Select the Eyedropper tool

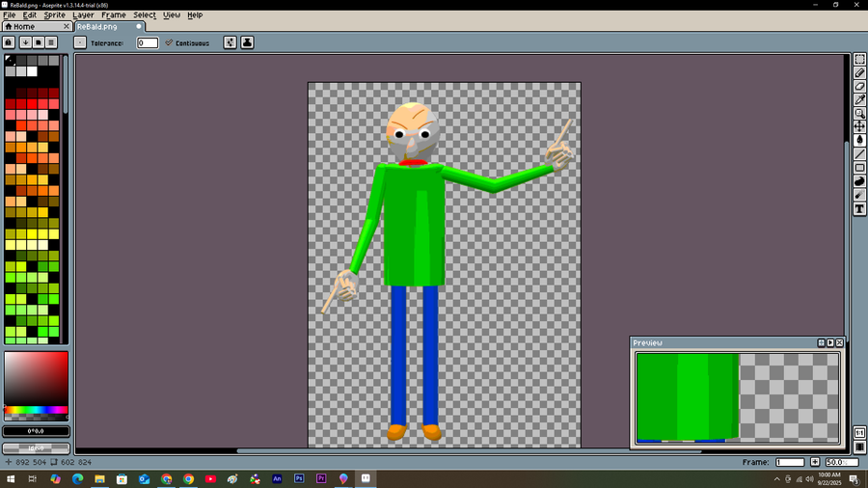(x=859, y=99)
